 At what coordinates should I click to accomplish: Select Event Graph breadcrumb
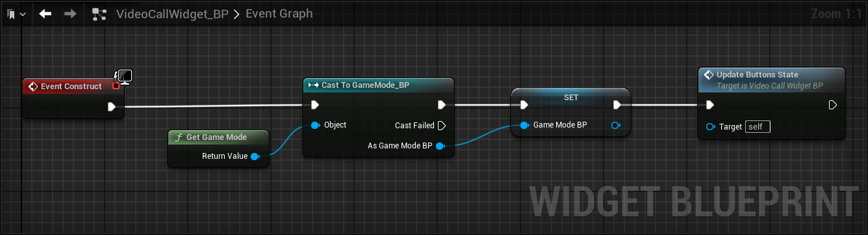pyautogui.click(x=279, y=13)
